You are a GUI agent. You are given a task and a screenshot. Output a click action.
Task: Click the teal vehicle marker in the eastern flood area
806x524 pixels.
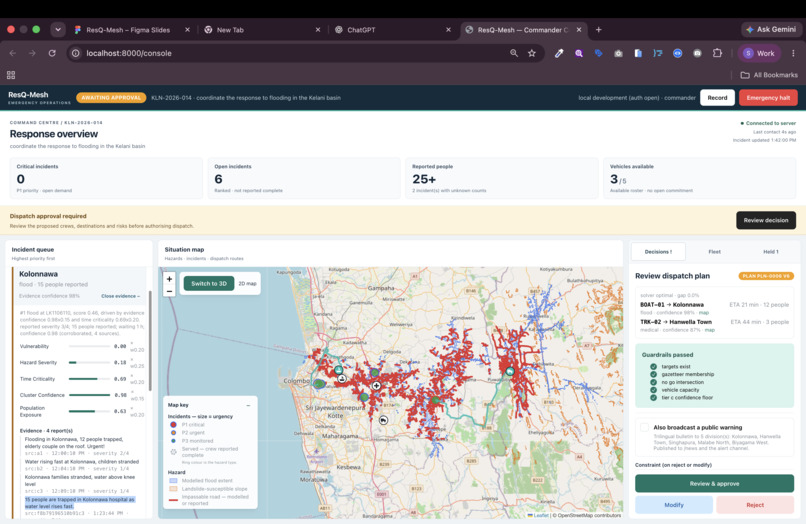(x=509, y=371)
